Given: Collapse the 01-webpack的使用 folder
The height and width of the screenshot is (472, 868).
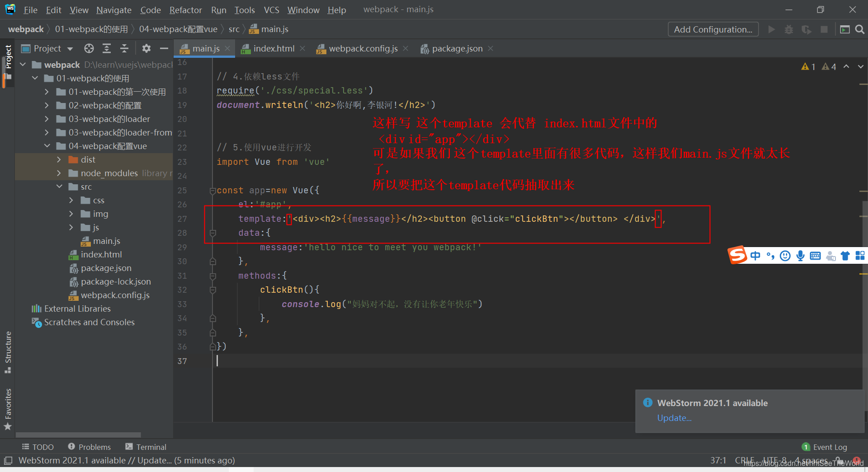Looking at the screenshot, I should (x=35, y=78).
